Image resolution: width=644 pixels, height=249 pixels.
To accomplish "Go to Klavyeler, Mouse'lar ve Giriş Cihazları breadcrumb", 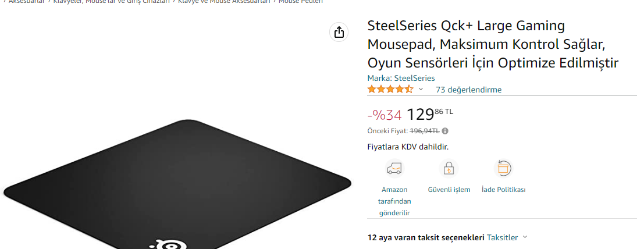I will (x=111, y=2).
